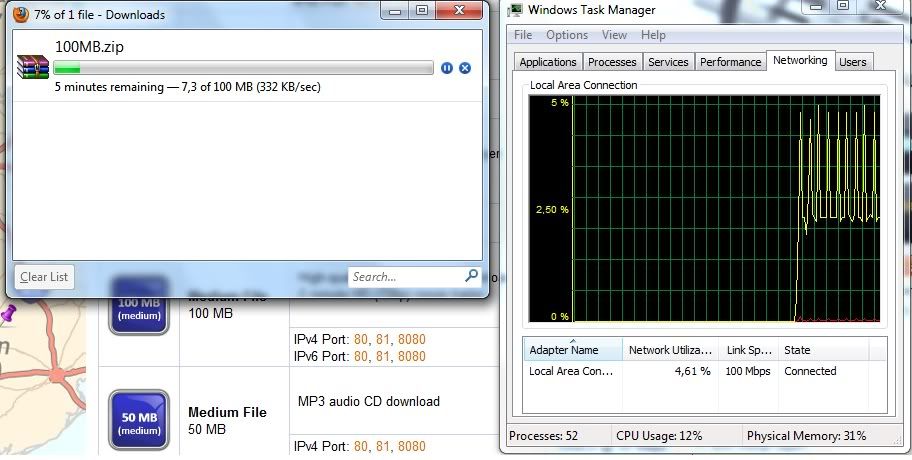The height and width of the screenshot is (460, 912).
Task: Click the Physical Memory: 31% status entry
Action: (x=806, y=436)
